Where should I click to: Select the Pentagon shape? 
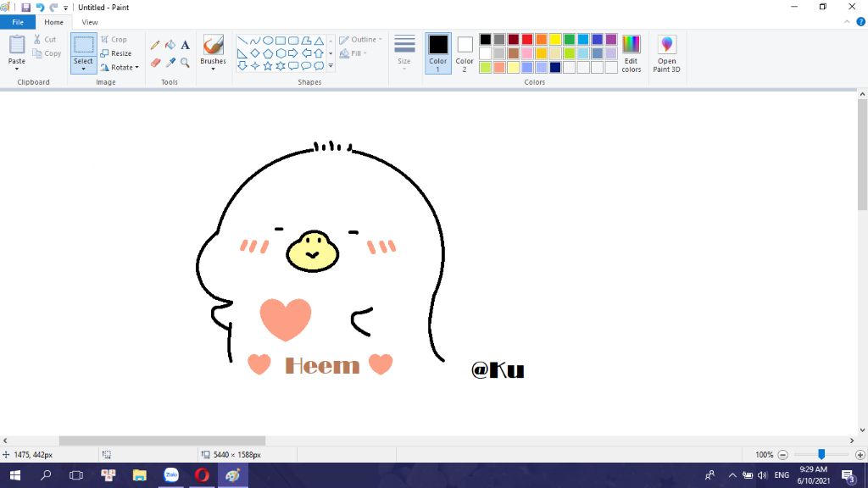click(x=267, y=53)
